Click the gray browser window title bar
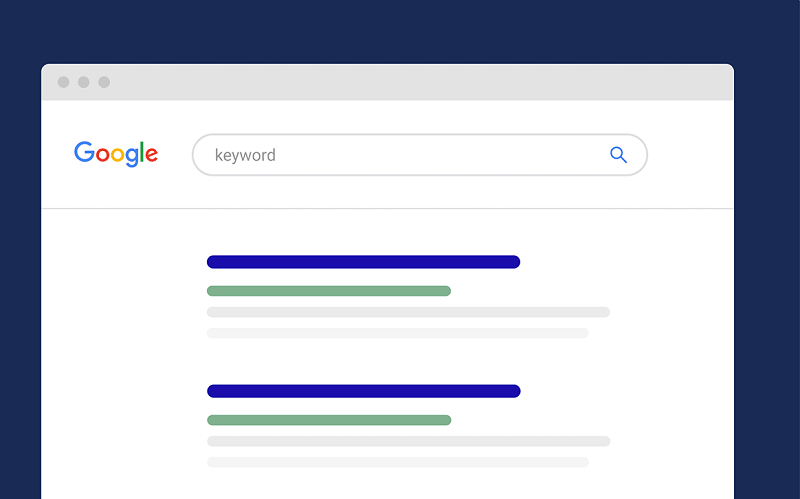 coord(388,82)
